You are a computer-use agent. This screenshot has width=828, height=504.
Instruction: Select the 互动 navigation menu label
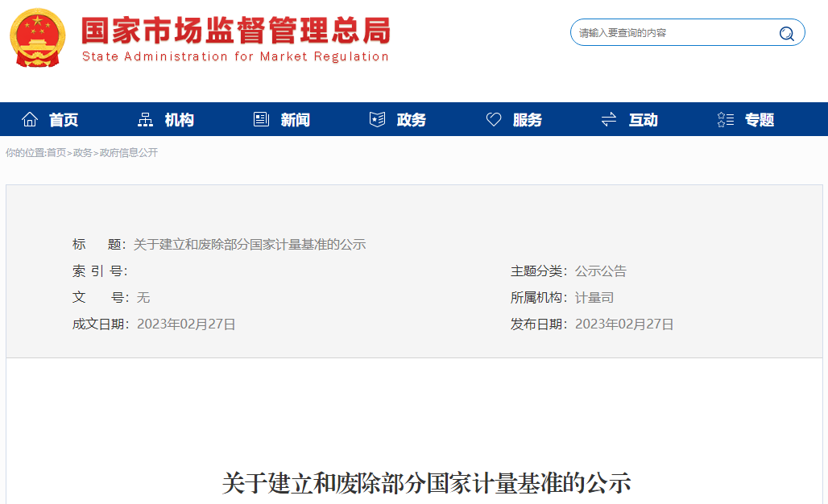644,120
